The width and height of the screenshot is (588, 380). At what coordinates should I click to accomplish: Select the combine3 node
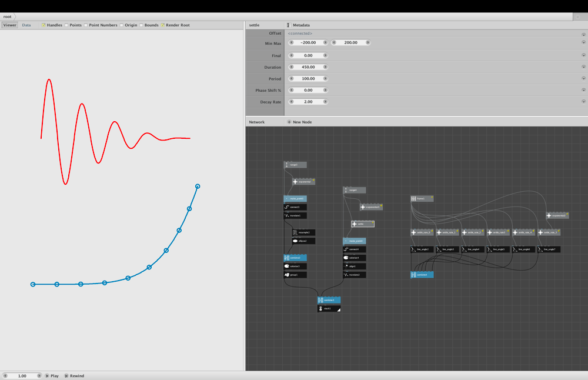tap(329, 300)
